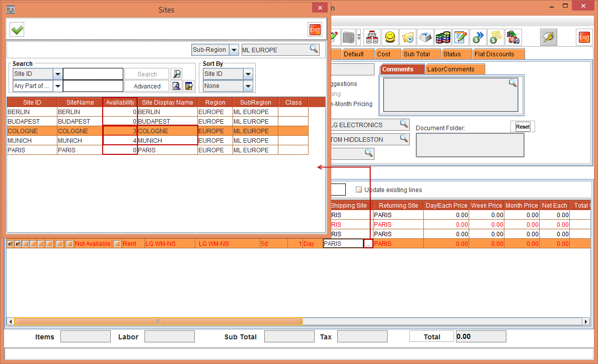Click the folder with clock icon
This screenshot has height=364, width=598.
click(407, 37)
